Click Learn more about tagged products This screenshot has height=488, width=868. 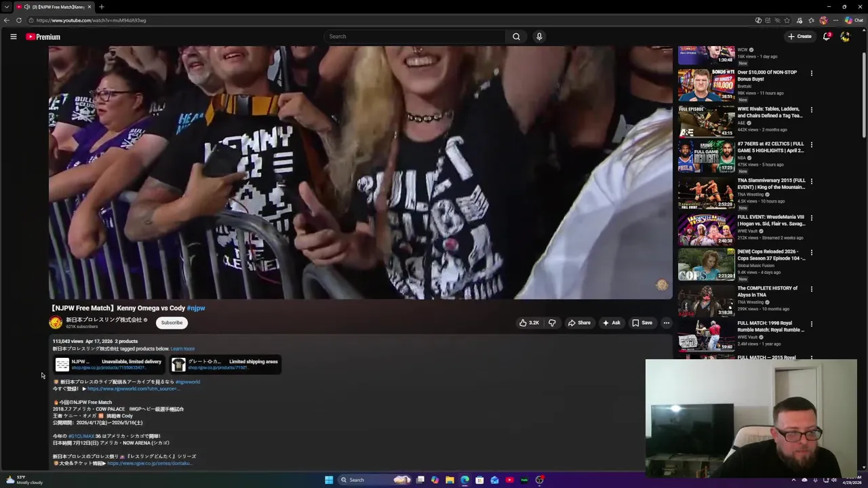tap(182, 349)
